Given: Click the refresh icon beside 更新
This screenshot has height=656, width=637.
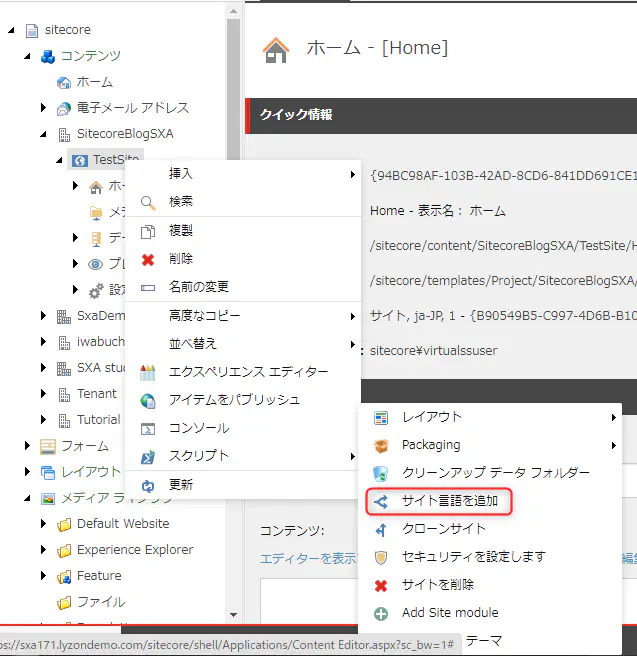Looking at the screenshot, I should (148, 486).
